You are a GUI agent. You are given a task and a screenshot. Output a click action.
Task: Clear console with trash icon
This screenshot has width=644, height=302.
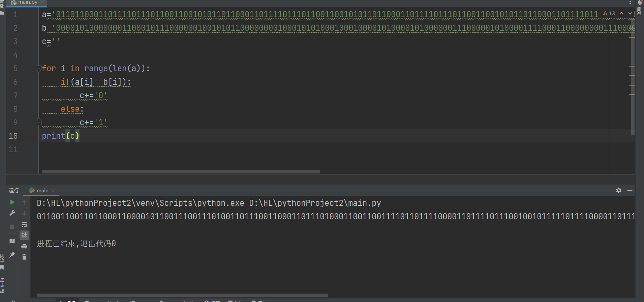24,257
